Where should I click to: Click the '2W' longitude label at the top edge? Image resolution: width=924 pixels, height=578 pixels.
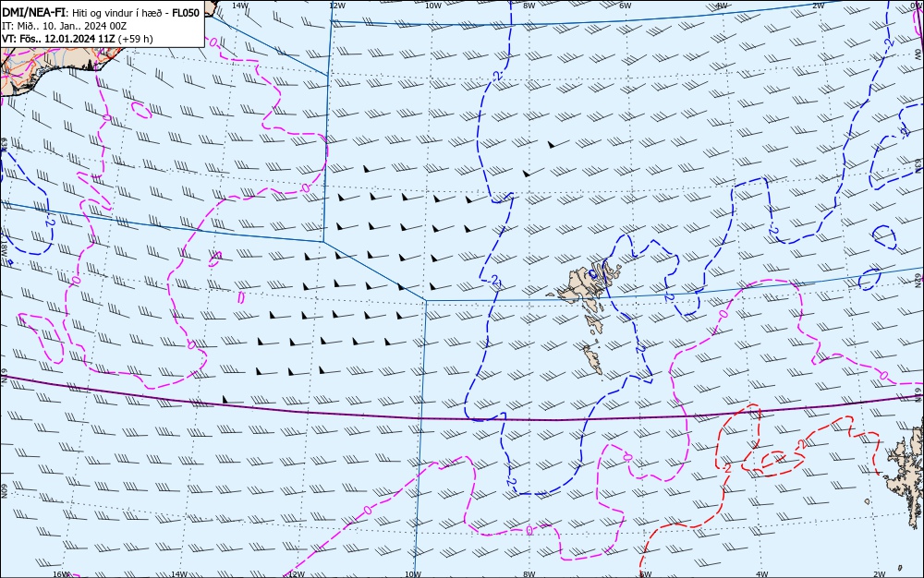818,6
